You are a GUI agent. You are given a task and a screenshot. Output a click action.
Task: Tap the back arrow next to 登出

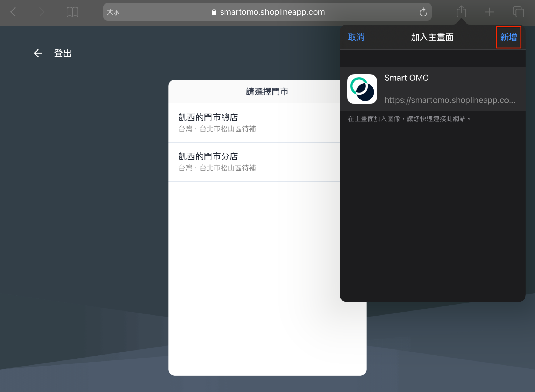coord(38,53)
